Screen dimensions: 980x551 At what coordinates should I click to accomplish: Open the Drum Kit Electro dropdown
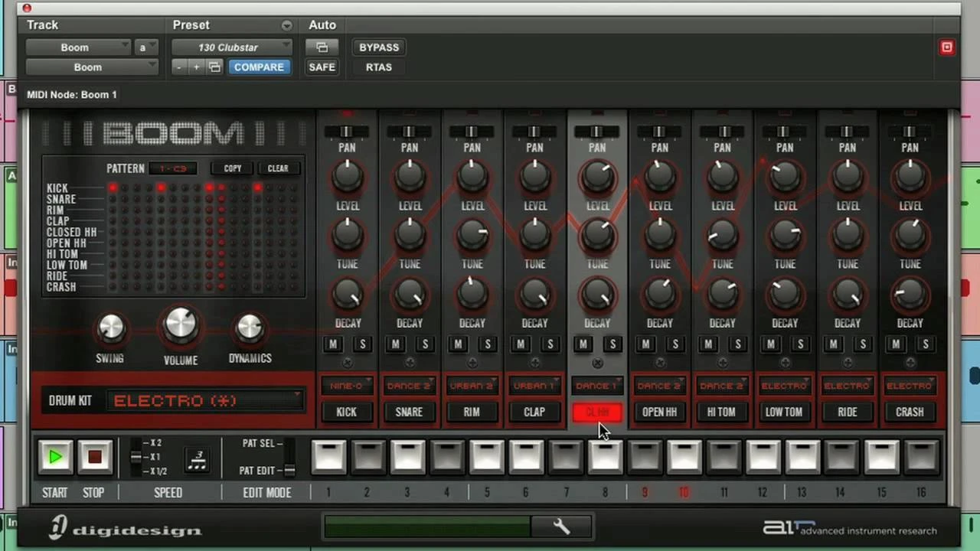[x=207, y=400]
